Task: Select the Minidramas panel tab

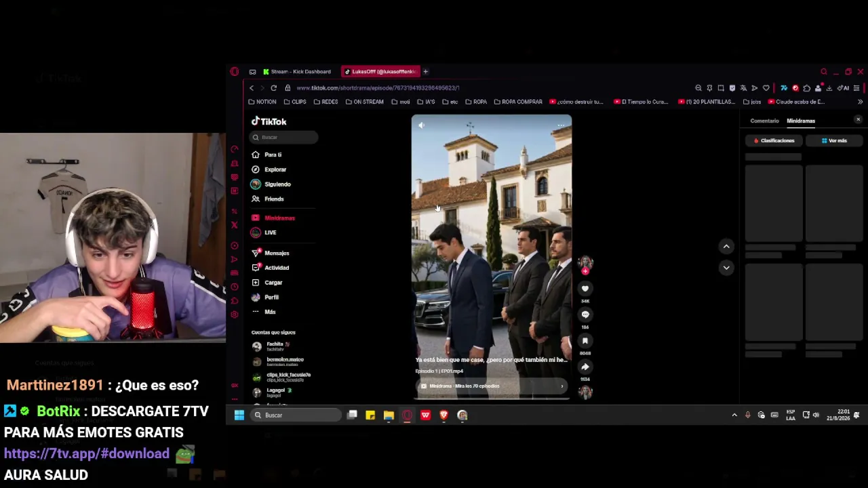Action: [x=801, y=121]
